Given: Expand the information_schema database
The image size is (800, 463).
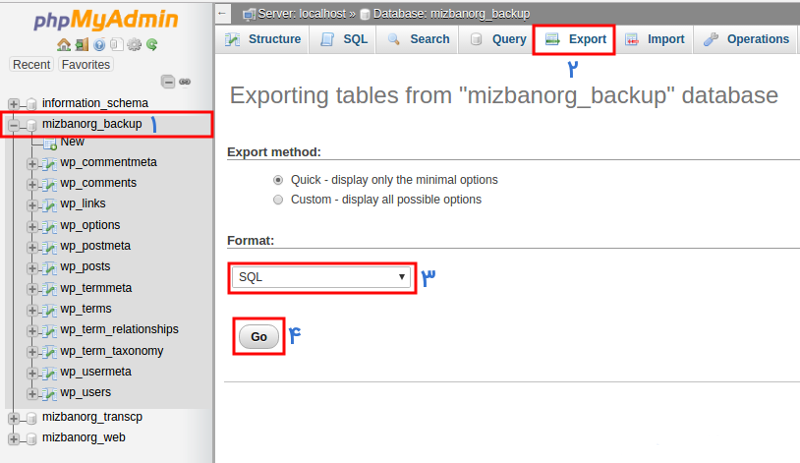Looking at the screenshot, I should click(x=14, y=104).
